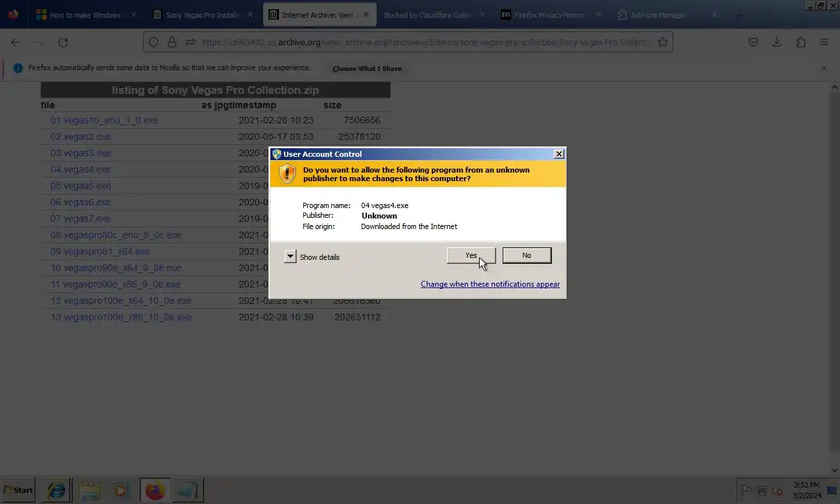Viewport: 840px width, 504px height.
Task: Open the extensions puzzle icon
Action: pyautogui.click(x=801, y=42)
